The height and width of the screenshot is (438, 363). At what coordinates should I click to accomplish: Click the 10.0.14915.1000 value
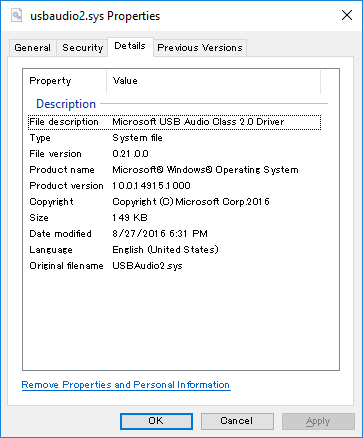pos(151,186)
